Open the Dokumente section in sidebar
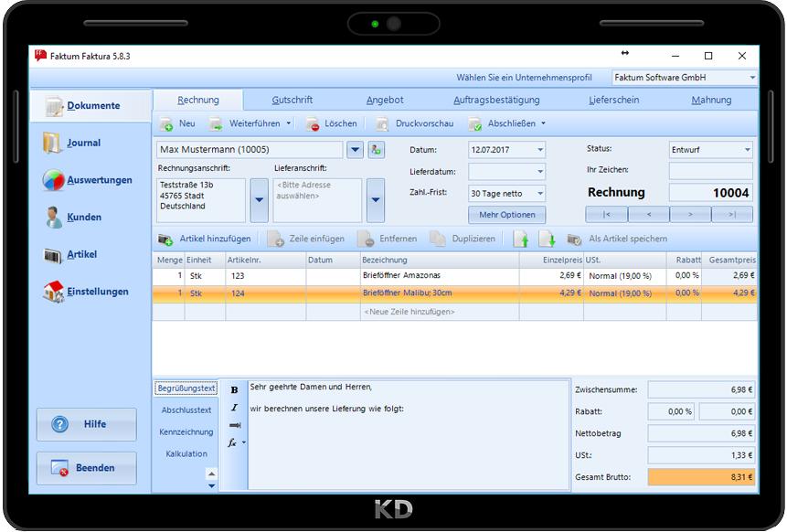 [x=90, y=106]
